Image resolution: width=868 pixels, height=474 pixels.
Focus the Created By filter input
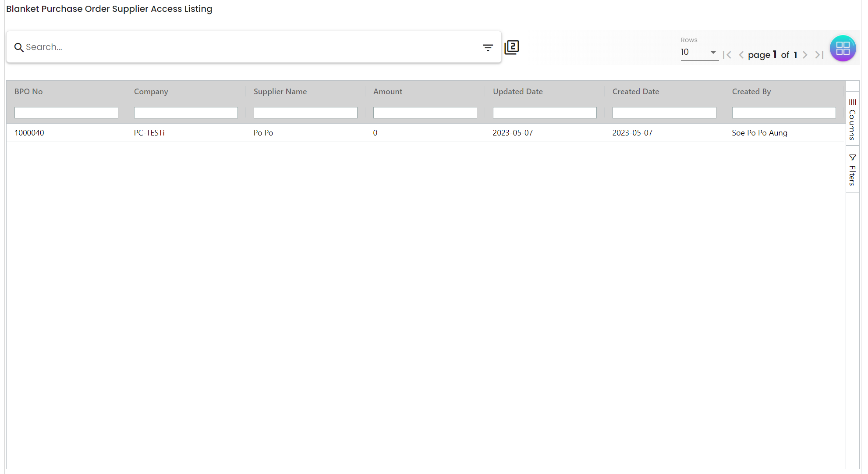783,113
